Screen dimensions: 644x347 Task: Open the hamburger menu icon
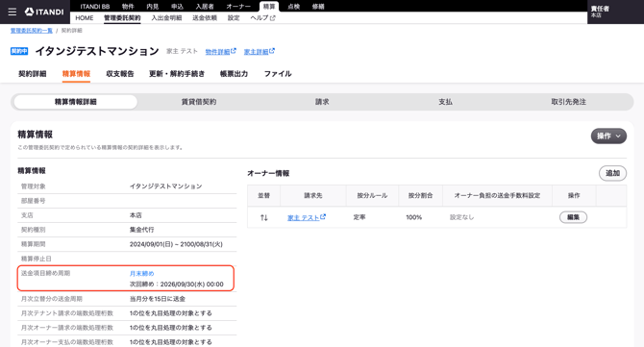coord(12,12)
